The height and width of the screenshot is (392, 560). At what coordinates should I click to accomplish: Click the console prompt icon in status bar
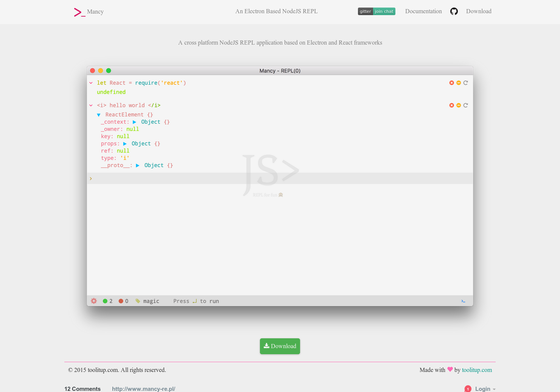tap(463, 301)
